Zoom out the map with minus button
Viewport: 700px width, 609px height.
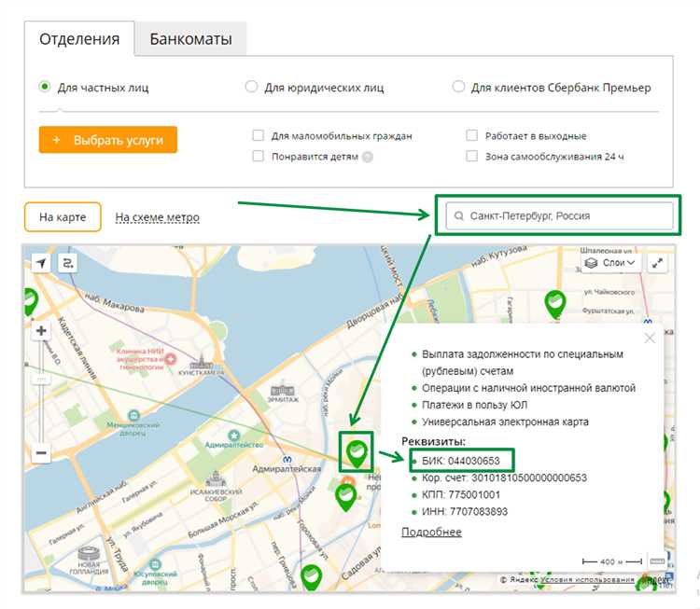(x=41, y=454)
